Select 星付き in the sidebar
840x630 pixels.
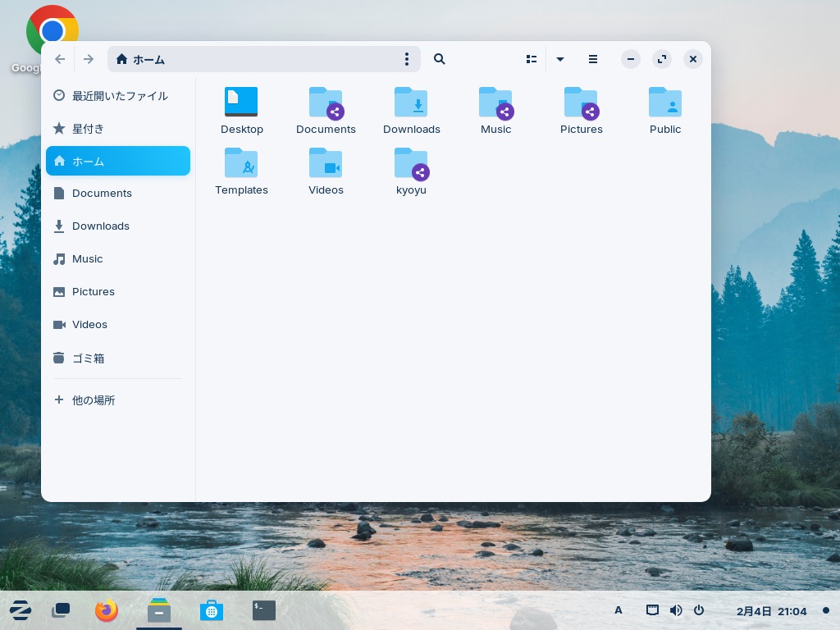pyautogui.click(x=88, y=129)
